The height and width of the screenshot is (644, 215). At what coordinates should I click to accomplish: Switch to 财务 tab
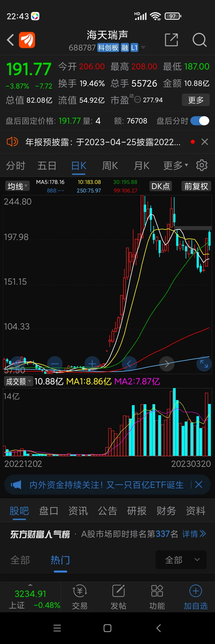tap(166, 511)
